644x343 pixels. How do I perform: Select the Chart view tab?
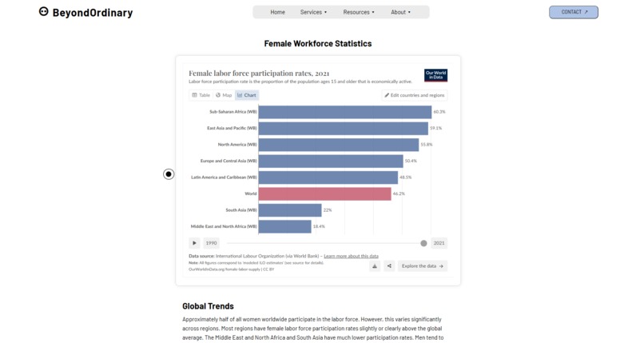tap(247, 95)
